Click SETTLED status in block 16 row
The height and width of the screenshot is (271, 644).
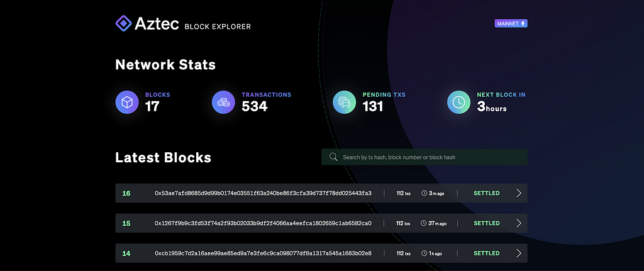click(x=487, y=193)
